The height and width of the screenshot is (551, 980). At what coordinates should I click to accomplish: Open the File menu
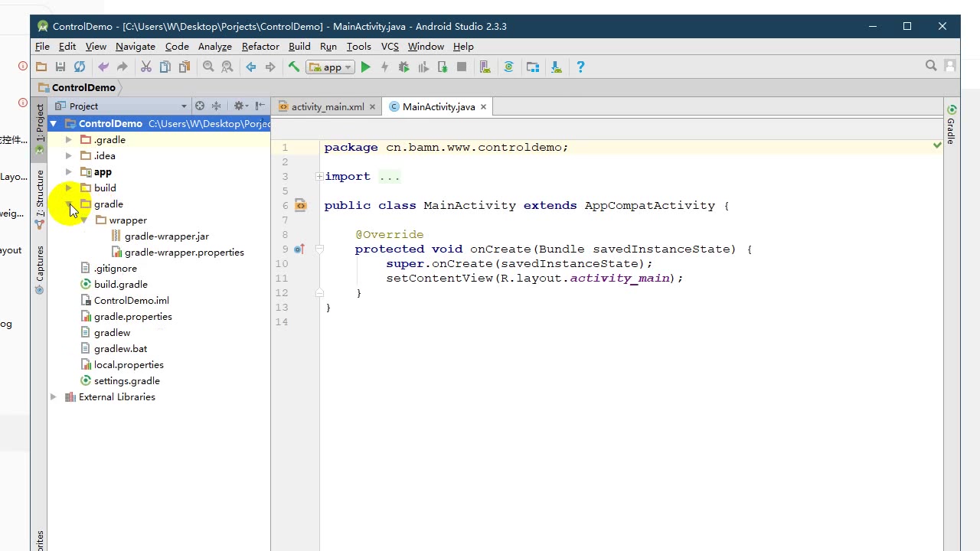(42, 47)
